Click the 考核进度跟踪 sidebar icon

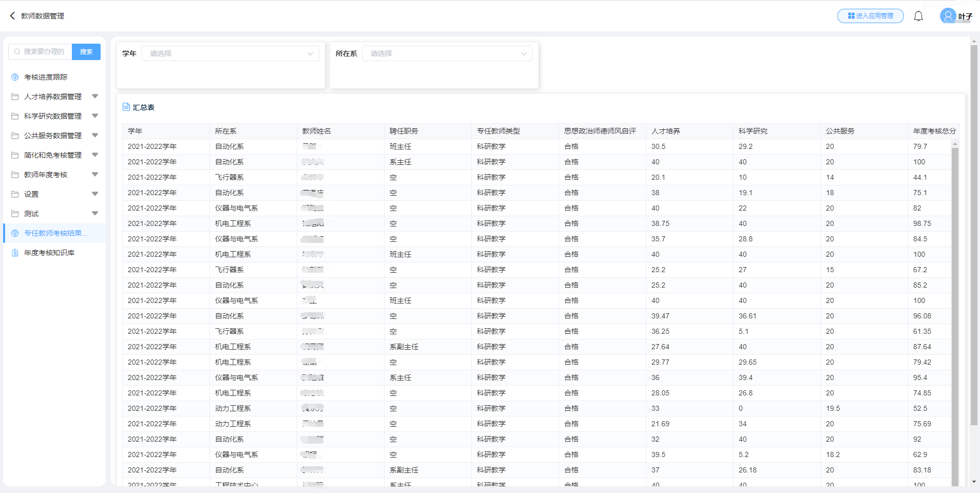coord(15,77)
